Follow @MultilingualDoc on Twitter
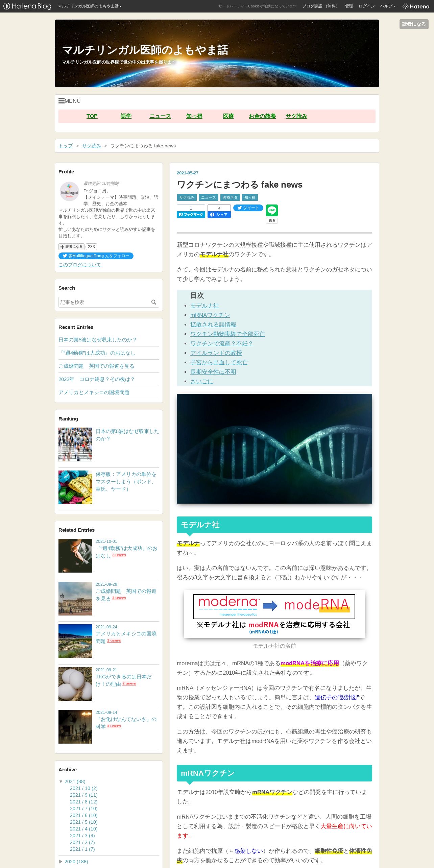Image resolution: width=434 pixels, height=868 pixels. click(x=96, y=256)
